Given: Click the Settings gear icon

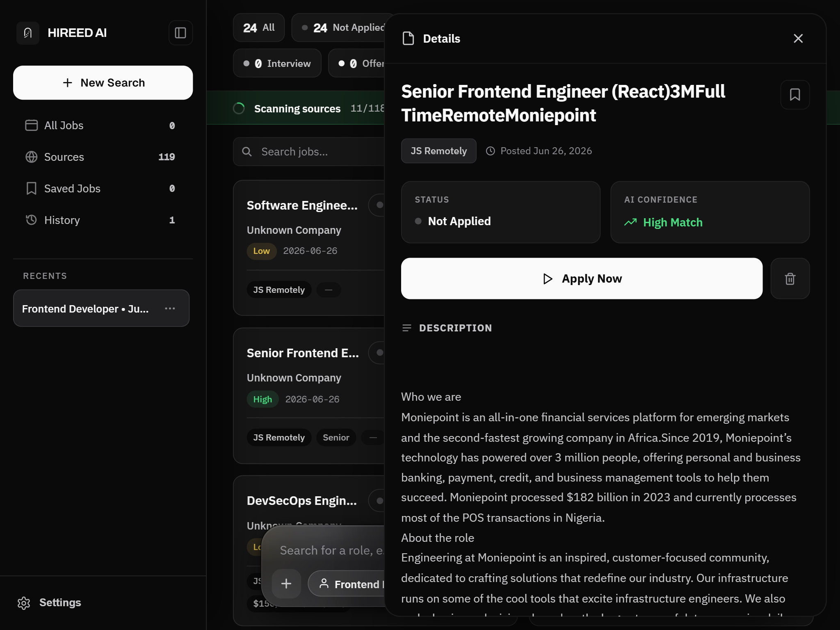Looking at the screenshot, I should 24,603.
